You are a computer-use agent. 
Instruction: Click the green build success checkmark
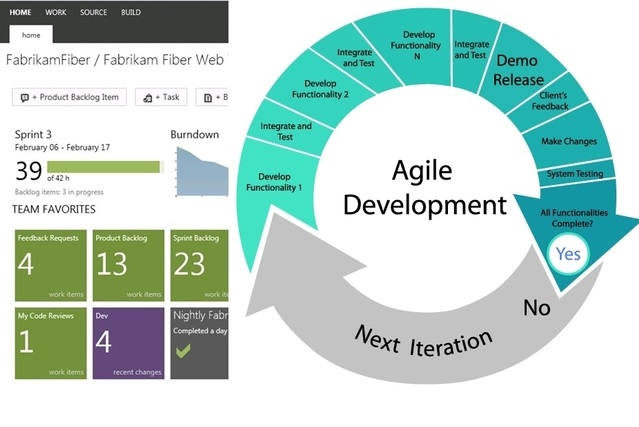click(x=183, y=351)
